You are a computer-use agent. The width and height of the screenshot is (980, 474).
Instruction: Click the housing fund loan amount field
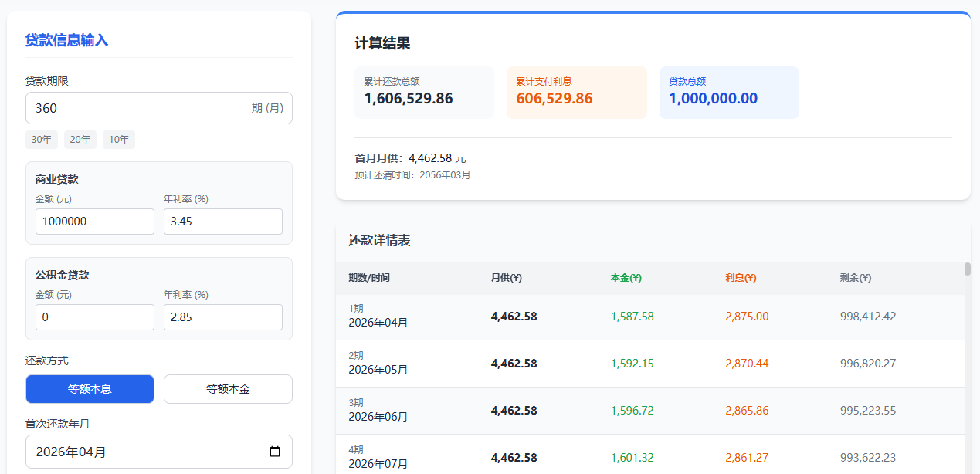click(94, 317)
